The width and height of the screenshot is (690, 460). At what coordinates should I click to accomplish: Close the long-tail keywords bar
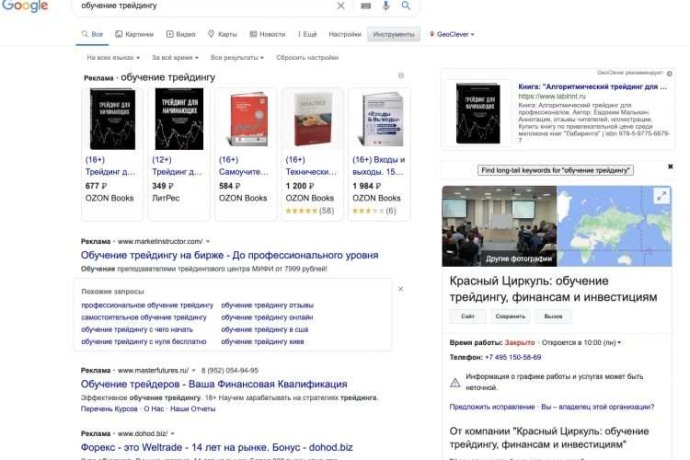[670, 166]
